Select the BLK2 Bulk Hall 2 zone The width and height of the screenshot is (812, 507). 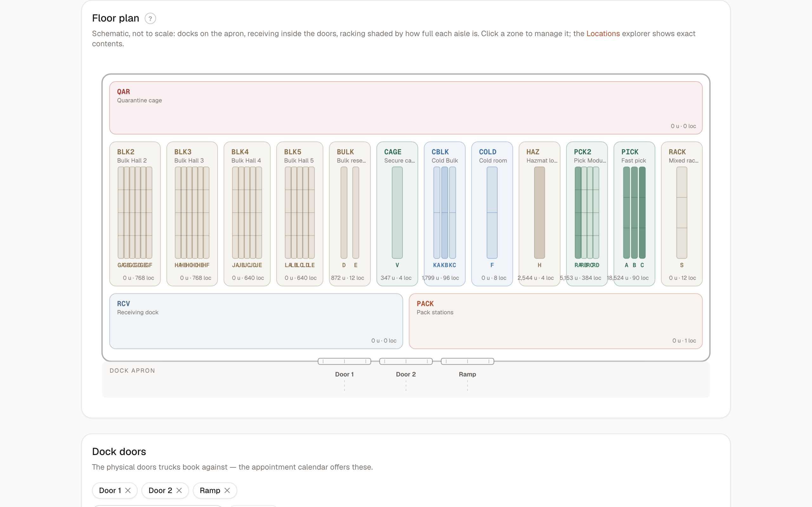[x=135, y=214]
